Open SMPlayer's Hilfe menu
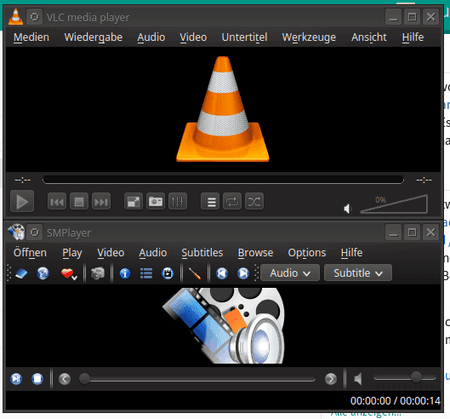Screen dimensions: 450x419 point(351,253)
